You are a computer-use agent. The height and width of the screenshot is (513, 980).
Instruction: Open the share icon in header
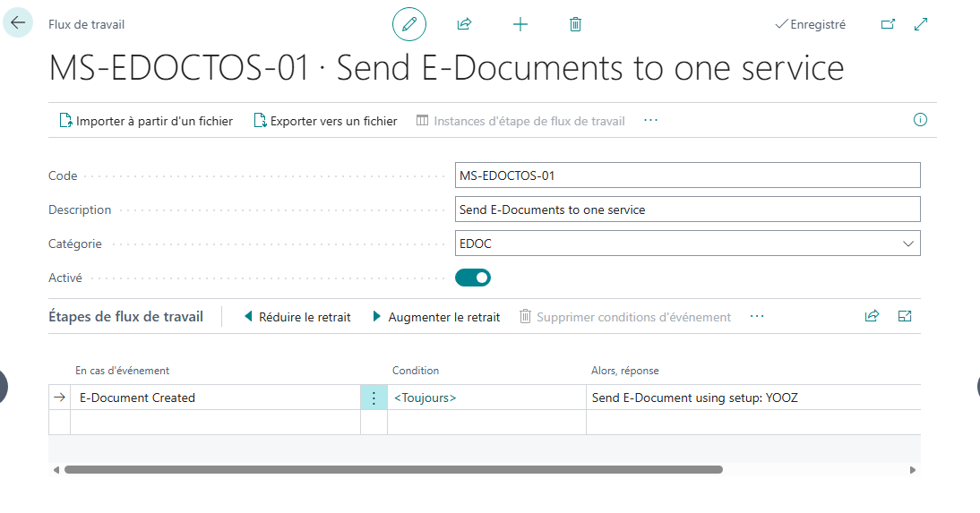click(464, 24)
